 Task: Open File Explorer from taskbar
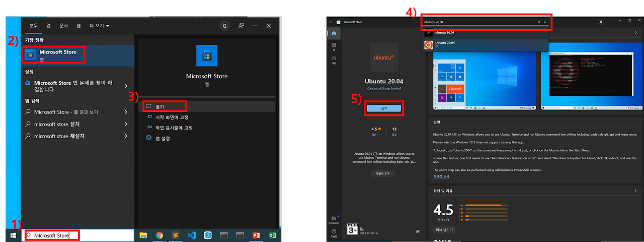tap(143, 235)
